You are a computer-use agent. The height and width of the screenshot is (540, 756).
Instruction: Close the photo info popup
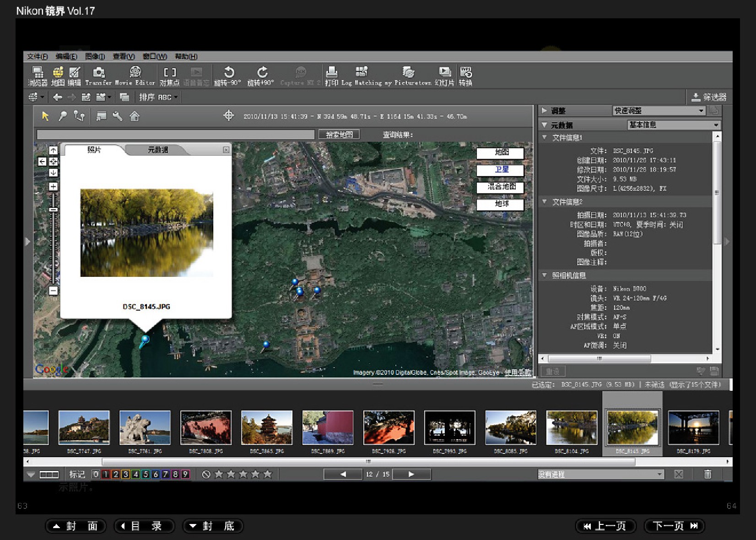point(226,150)
